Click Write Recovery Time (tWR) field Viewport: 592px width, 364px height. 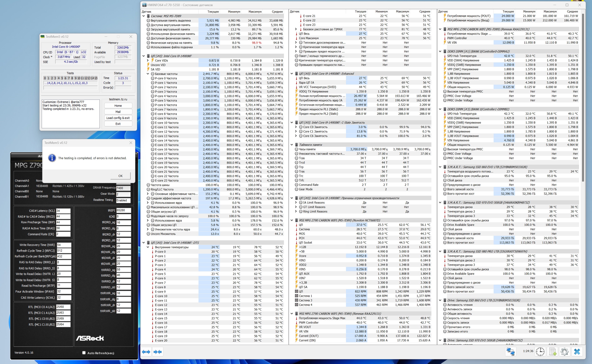(x=64, y=245)
